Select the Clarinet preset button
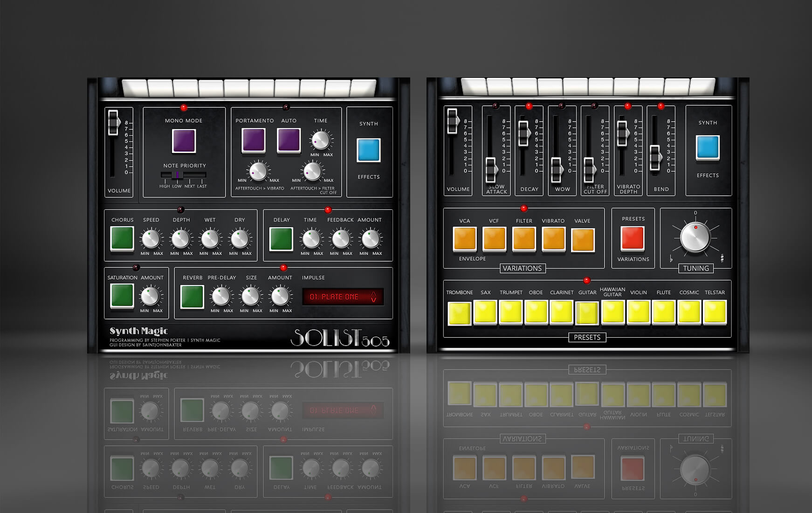Screen dimensions: 812x513 [562, 312]
